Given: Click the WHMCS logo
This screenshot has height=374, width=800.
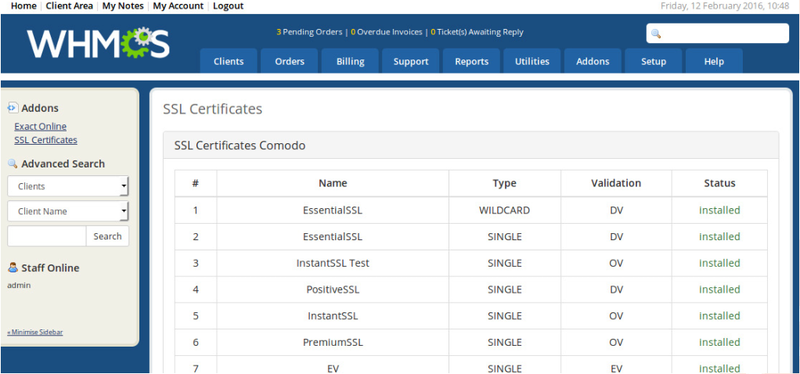Looking at the screenshot, I should 98,43.
